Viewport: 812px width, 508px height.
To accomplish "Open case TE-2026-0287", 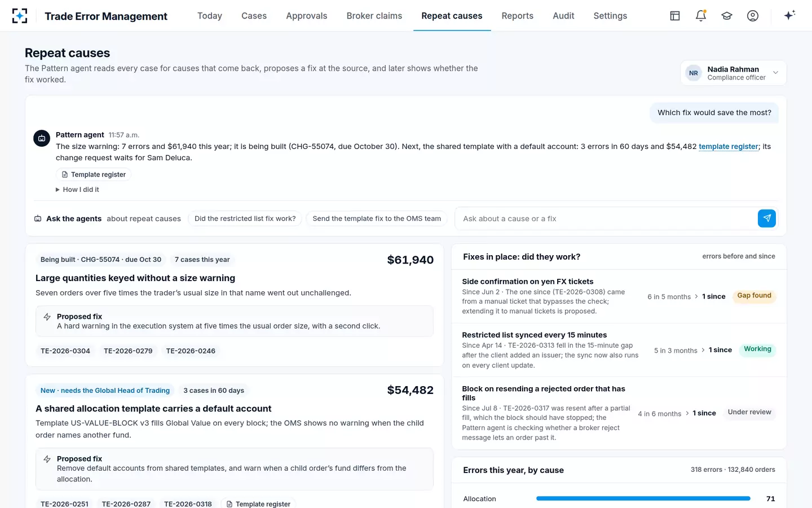I will [126, 504].
